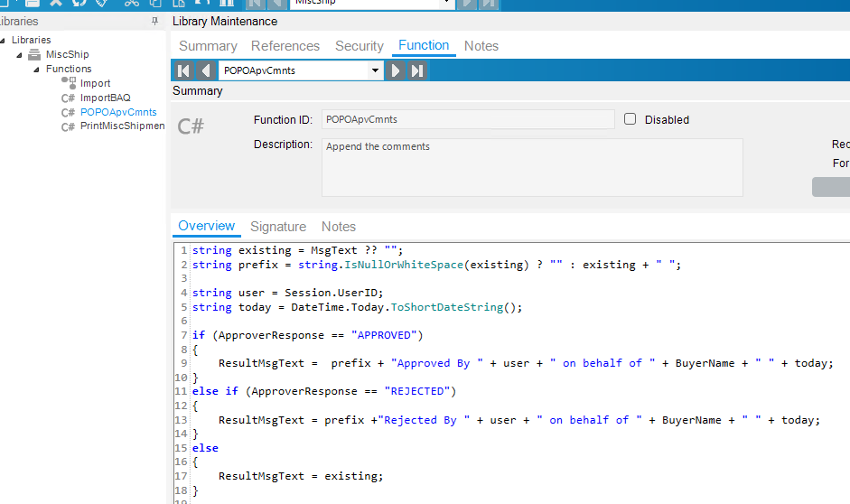850x504 pixels.
Task: Open the POPOApvCmnts function dropdown
Action: point(376,70)
